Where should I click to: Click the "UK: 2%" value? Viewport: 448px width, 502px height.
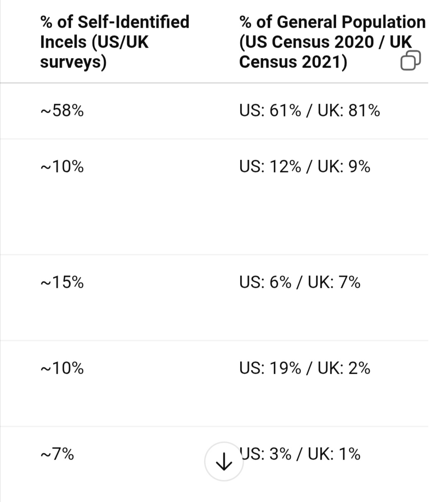click(x=344, y=368)
